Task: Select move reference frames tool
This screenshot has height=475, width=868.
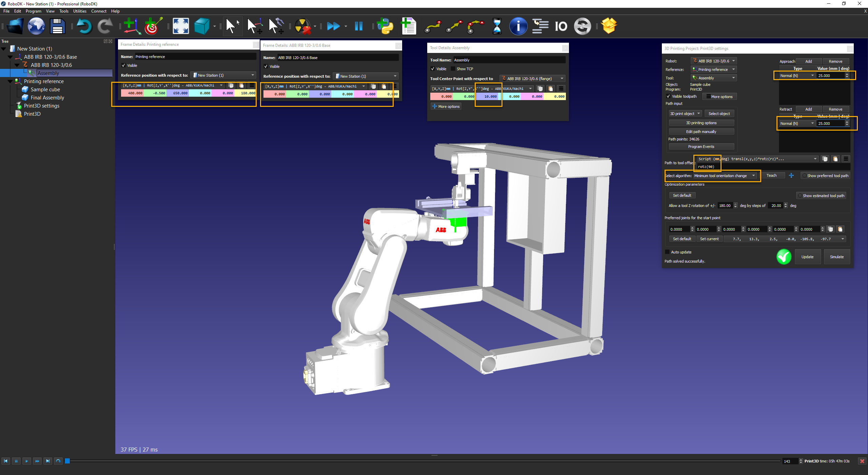Action: pyautogui.click(x=255, y=26)
